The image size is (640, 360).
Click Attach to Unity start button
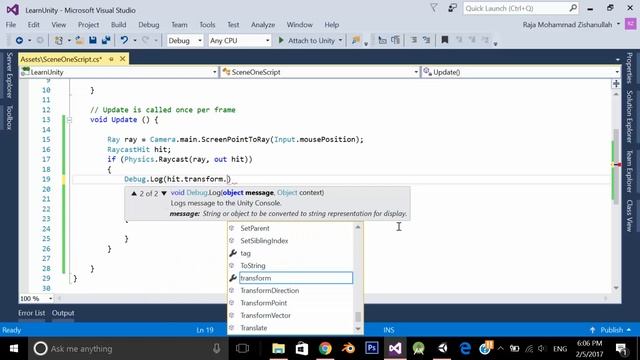click(x=307, y=40)
